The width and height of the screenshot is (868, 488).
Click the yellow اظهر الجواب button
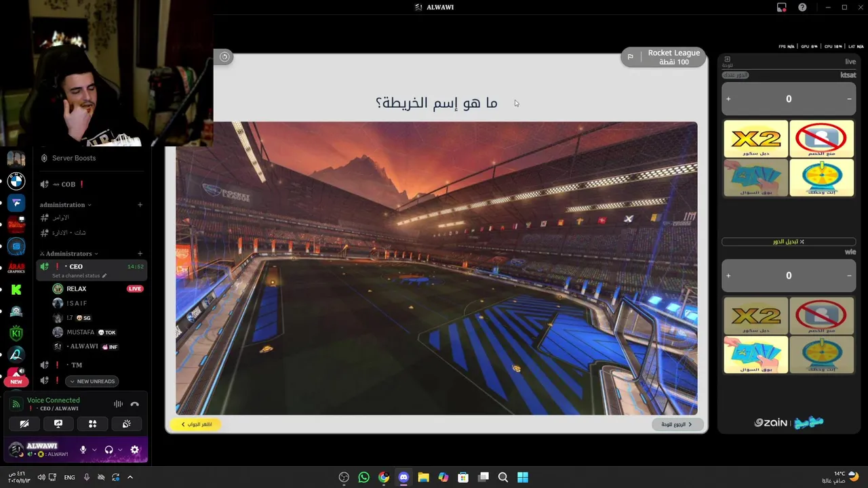[x=195, y=424]
